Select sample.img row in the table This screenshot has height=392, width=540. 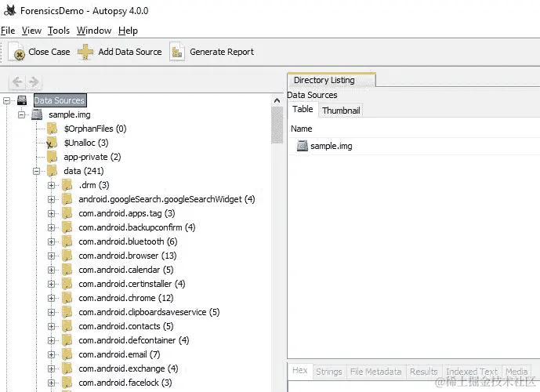pos(413,146)
